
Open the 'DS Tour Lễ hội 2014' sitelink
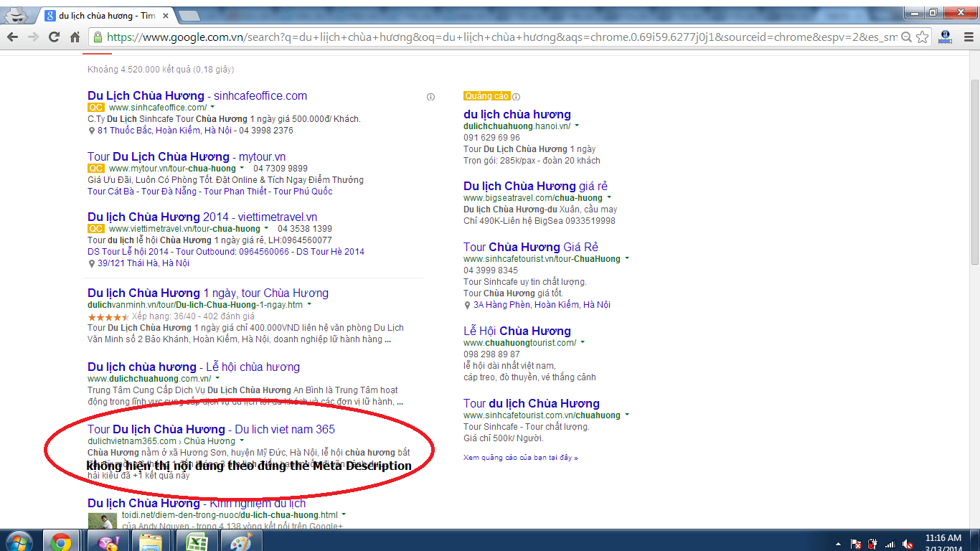pyautogui.click(x=128, y=251)
